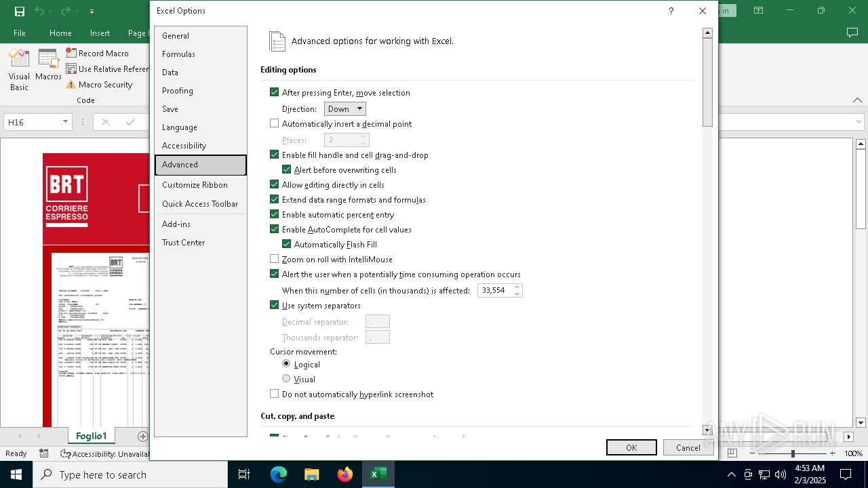The width and height of the screenshot is (868, 488).
Task: Click the volume speaker tray icon
Action: coord(781,474)
